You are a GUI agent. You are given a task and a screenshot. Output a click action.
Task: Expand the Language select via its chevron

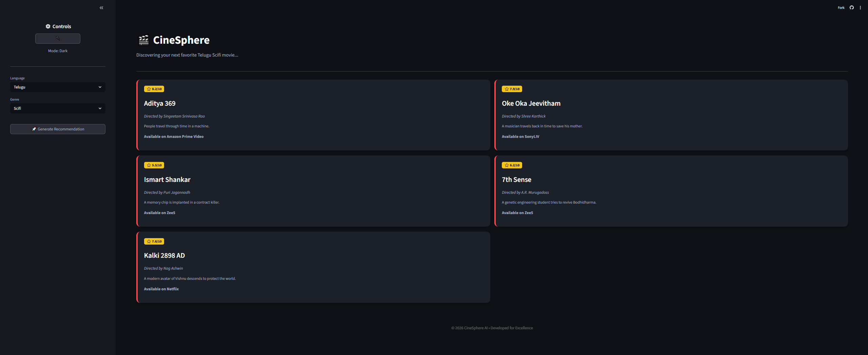[x=100, y=87]
